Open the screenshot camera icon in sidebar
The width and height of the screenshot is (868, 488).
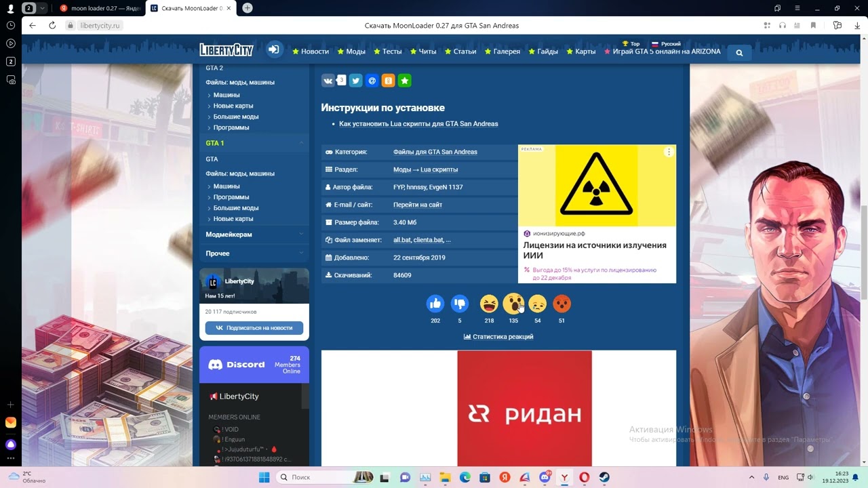(x=11, y=80)
